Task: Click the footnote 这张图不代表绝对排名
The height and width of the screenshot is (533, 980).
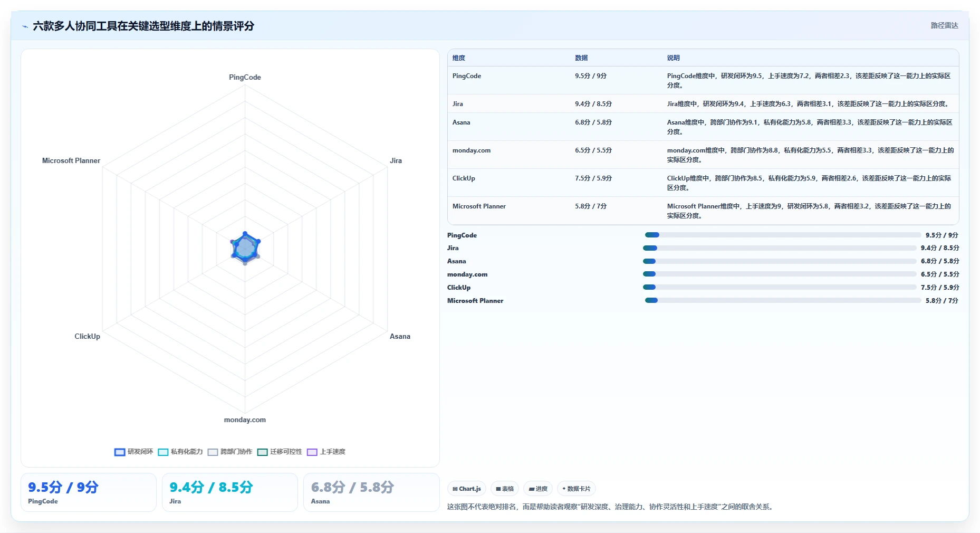Action: coord(610,507)
